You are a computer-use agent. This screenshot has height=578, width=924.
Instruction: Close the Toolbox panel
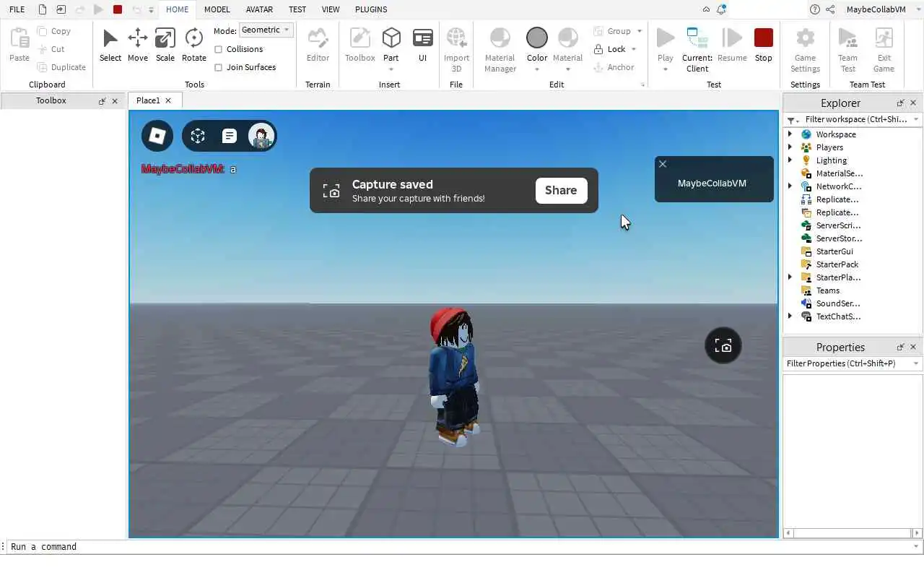pos(115,101)
